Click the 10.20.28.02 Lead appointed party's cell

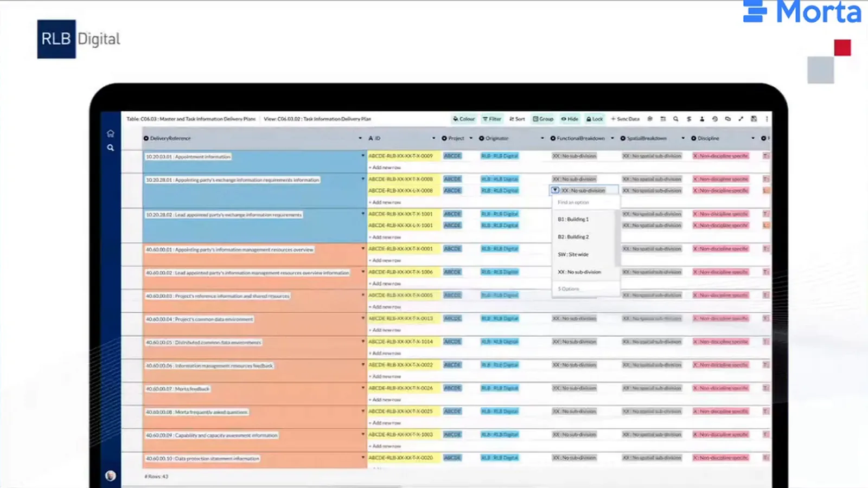(x=254, y=226)
